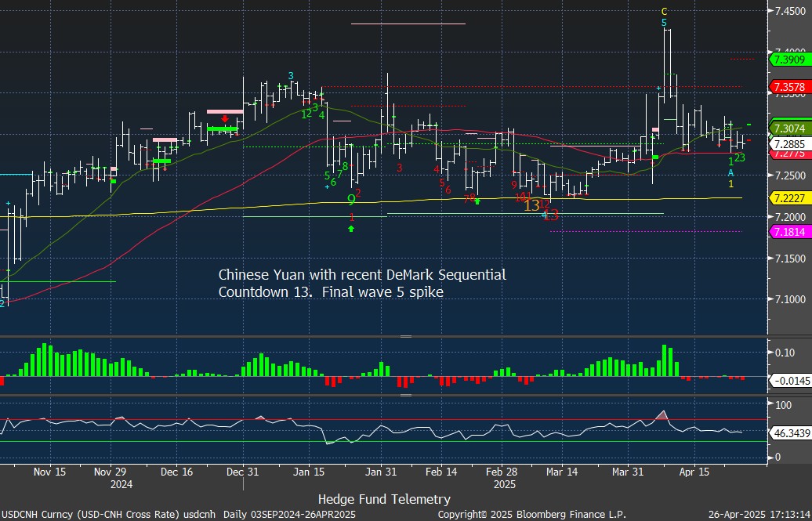Viewport: 812px width, 521px height.
Task: Click the Nov 15 date label
Action: [49, 472]
